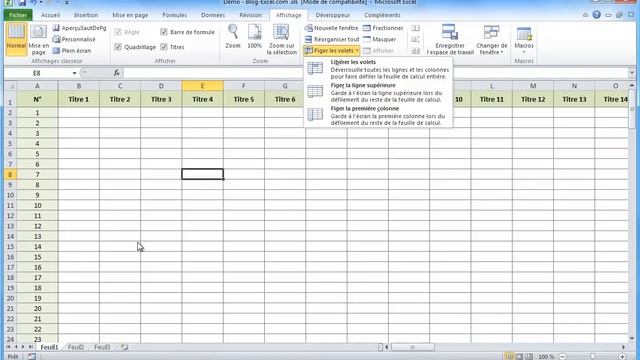Go to the first sheet arrow
This screenshot has width=640, height=360.
point(8,347)
